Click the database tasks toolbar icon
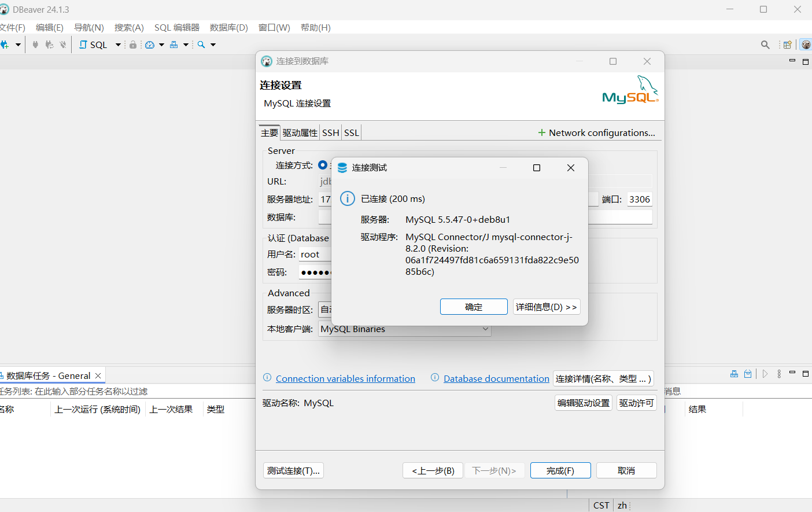The height and width of the screenshot is (512, 812). point(174,45)
